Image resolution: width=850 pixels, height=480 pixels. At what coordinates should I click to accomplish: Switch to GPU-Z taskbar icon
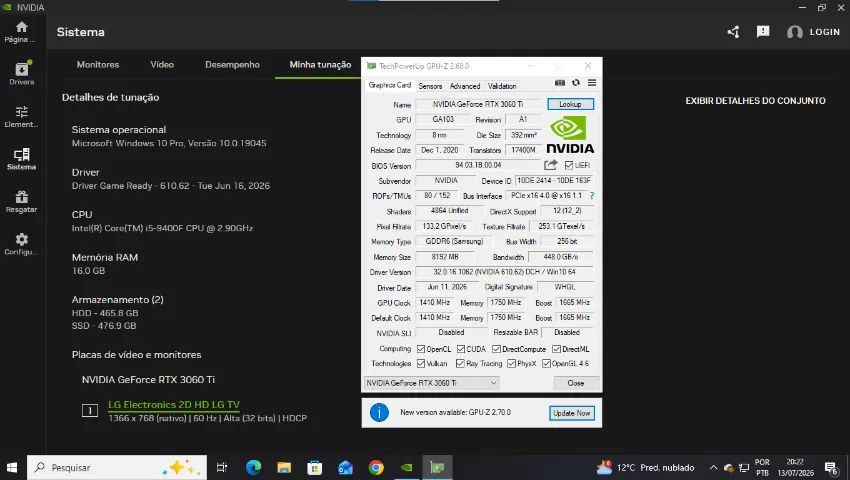(437, 468)
